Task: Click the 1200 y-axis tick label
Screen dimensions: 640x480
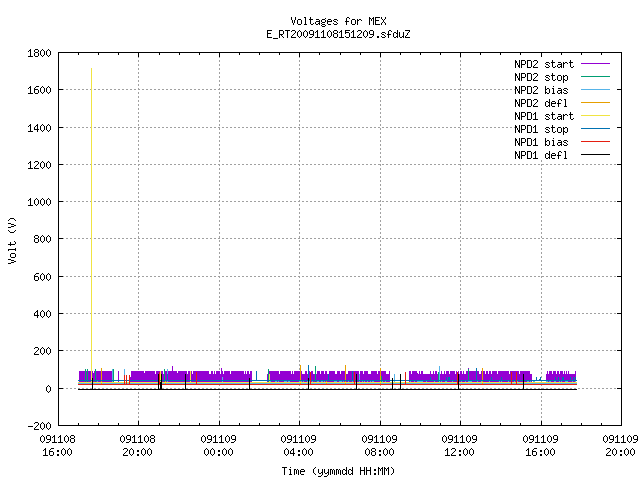Action: (x=39, y=165)
